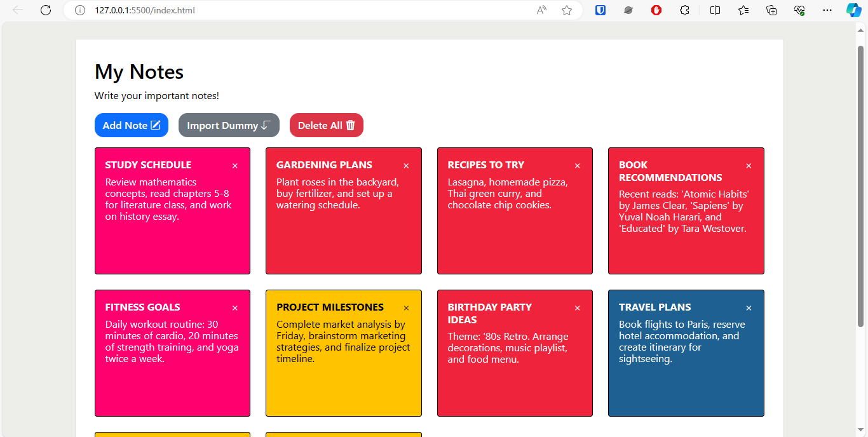Click the 'Book flights to Paris' text
Viewport: 868px width, 437px height.
pyautogui.click(x=682, y=341)
